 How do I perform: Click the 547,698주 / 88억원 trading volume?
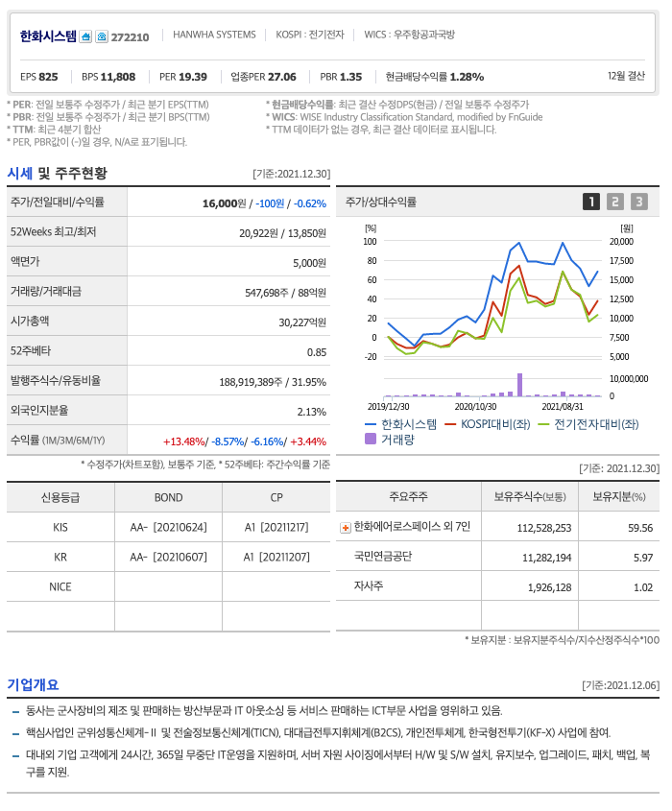tap(285, 293)
